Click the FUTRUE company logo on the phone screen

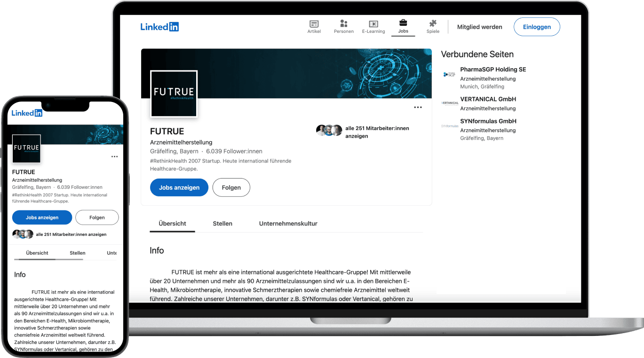pos(26,149)
